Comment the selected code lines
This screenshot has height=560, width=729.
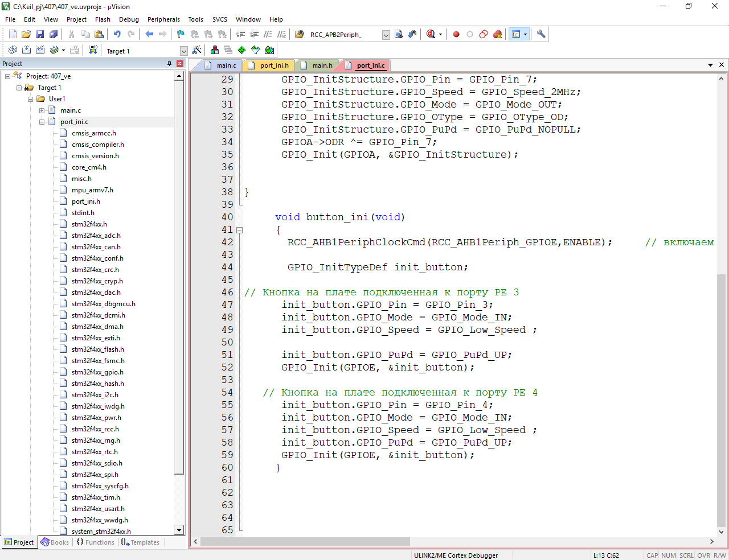(268, 34)
